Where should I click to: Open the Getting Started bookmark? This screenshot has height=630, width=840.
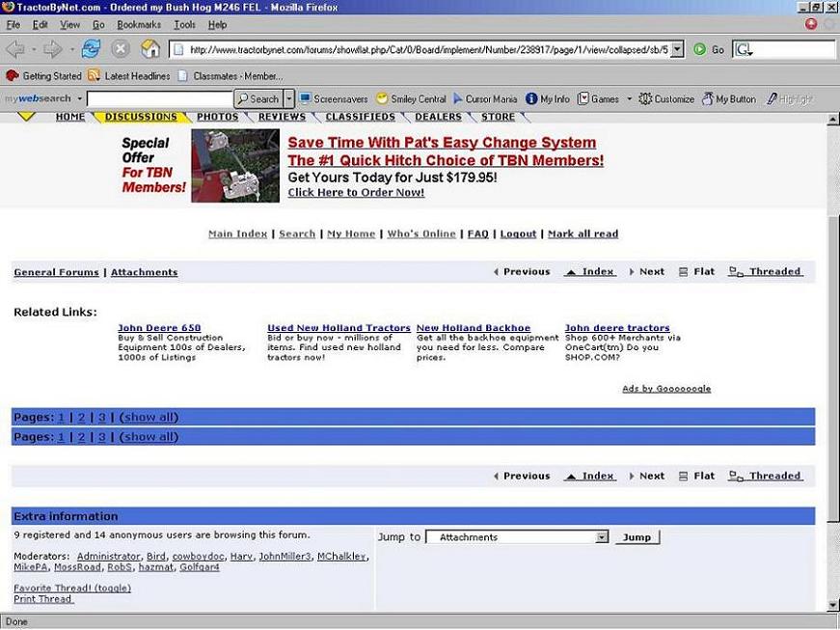(44, 76)
